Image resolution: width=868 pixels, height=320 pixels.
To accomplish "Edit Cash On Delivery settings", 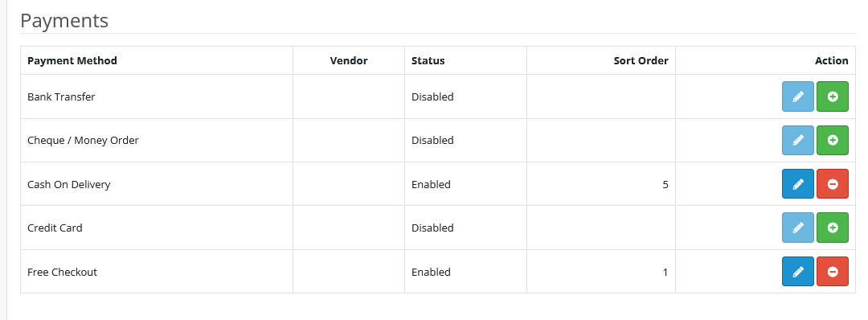I will coord(798,184).
